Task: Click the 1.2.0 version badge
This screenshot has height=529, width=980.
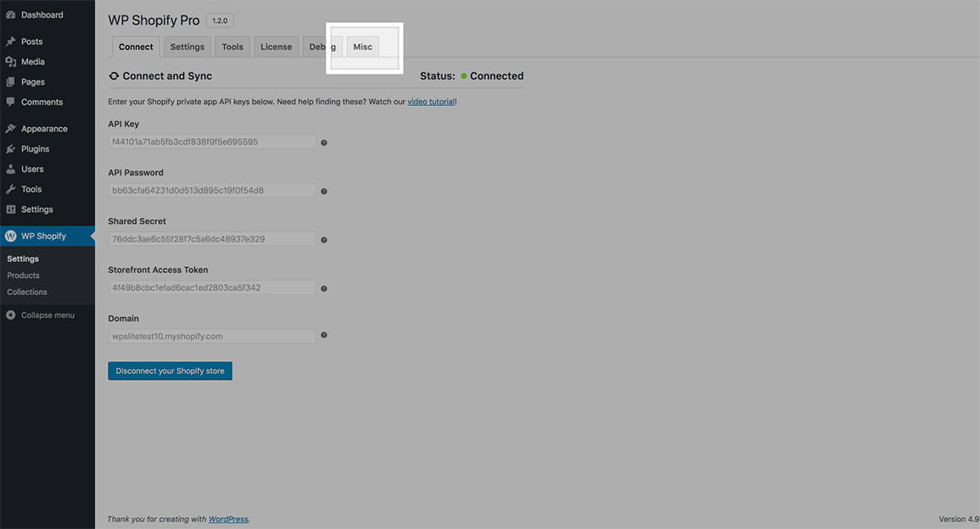Action: coord(220,20)
